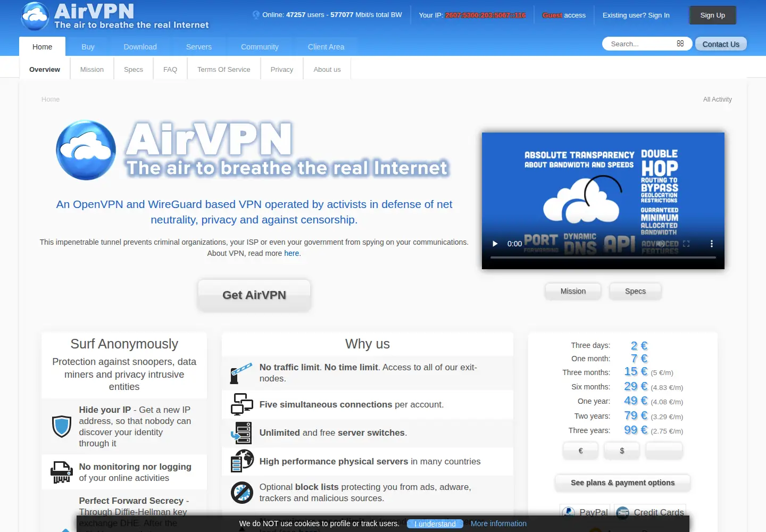Click See plans & payment options
The height and width of the screenshot is (532, 766).
[622, 483]
